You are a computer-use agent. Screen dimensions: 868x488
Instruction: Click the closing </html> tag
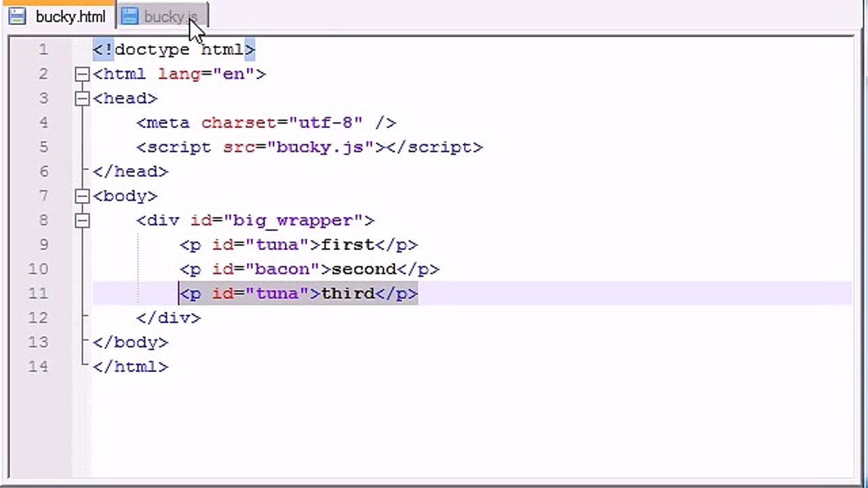(x=131, y=367)
